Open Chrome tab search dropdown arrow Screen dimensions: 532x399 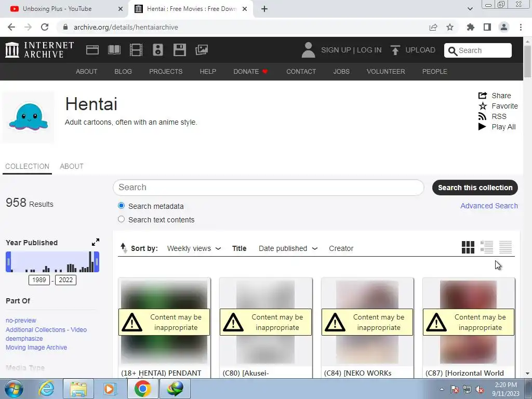(x=470, y=9)
